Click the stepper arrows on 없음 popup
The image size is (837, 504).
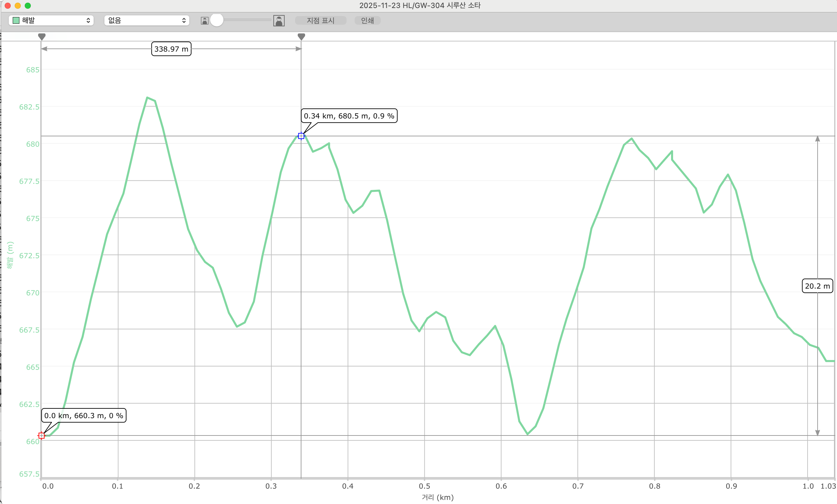(184, 20)
